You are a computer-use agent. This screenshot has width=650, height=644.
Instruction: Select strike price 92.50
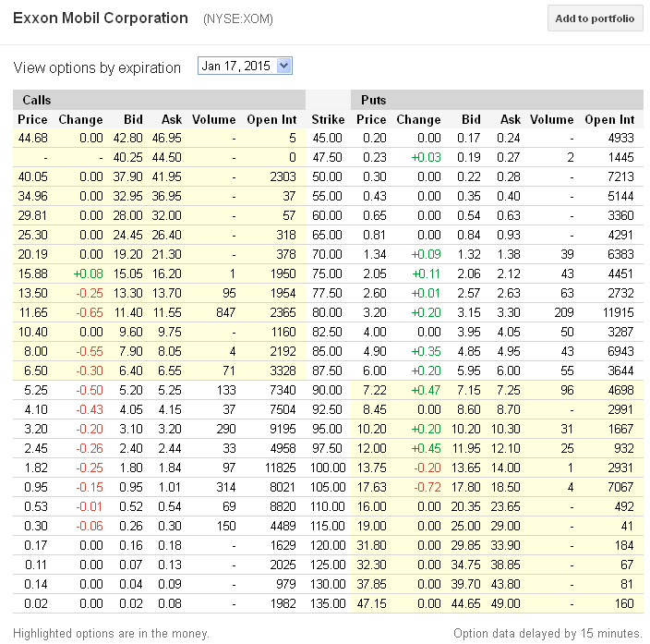click(x=327, y=409)
